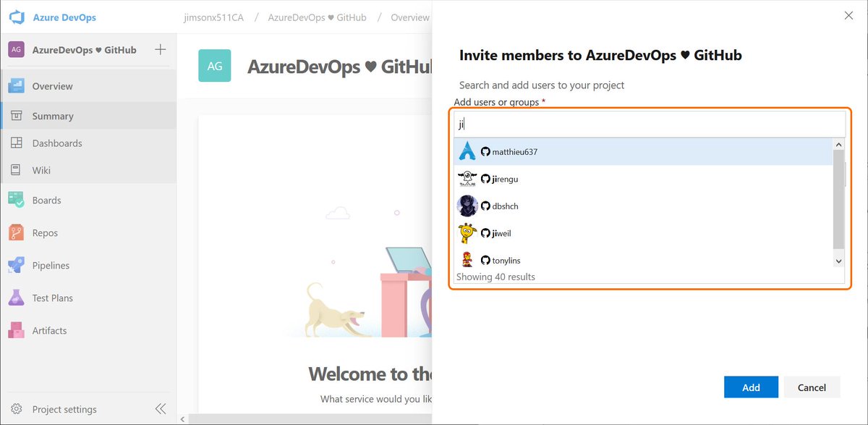Choose the dbshch username result
The width and height of the screenshot is (868, 425).
(x=505, y=206)
